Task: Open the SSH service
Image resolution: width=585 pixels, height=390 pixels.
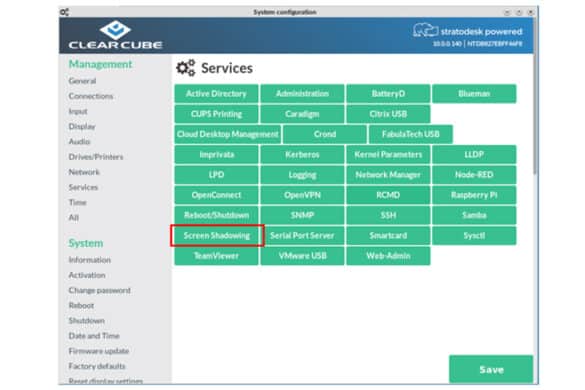Action: (388, 215)
